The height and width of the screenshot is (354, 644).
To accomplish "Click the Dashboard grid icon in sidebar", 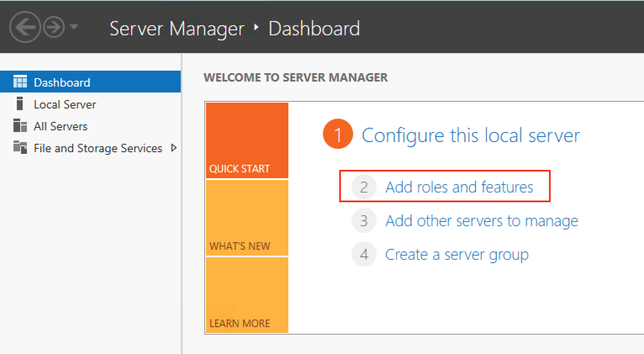I will 20,82.
